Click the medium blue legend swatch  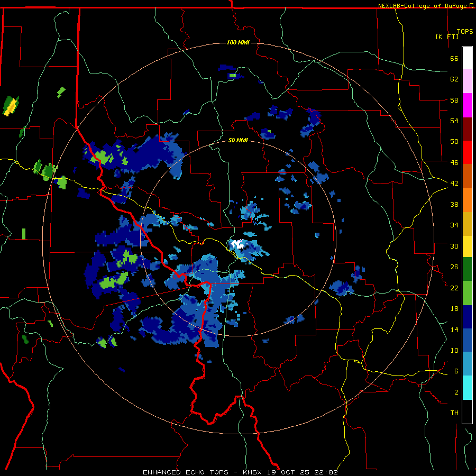click(467, 340)
